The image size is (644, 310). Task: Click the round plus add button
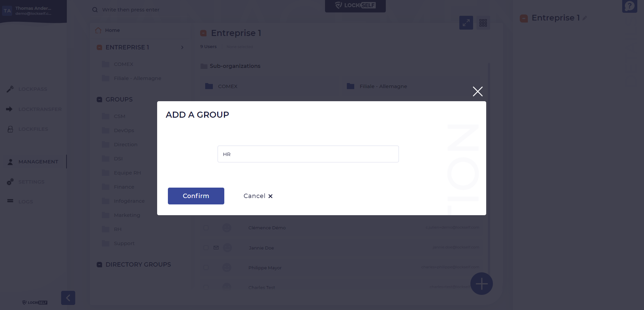pyautogui.click(x=481, y=284)
